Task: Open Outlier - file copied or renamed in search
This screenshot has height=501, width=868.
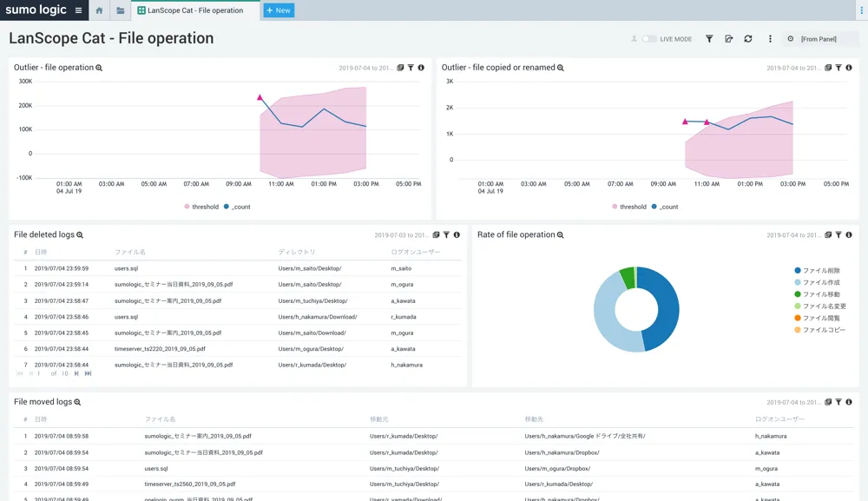Action: click(560, 68)
